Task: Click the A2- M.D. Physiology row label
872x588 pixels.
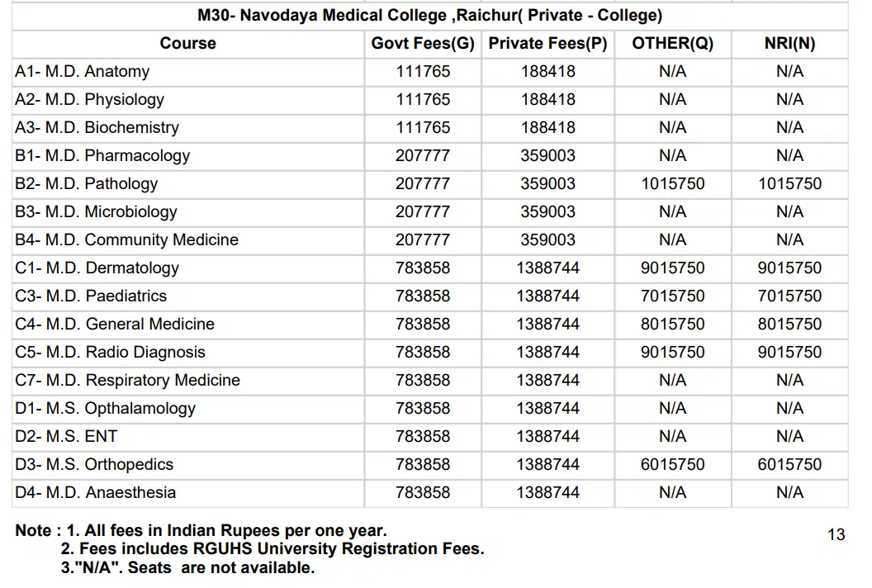Action: point(89,100)
